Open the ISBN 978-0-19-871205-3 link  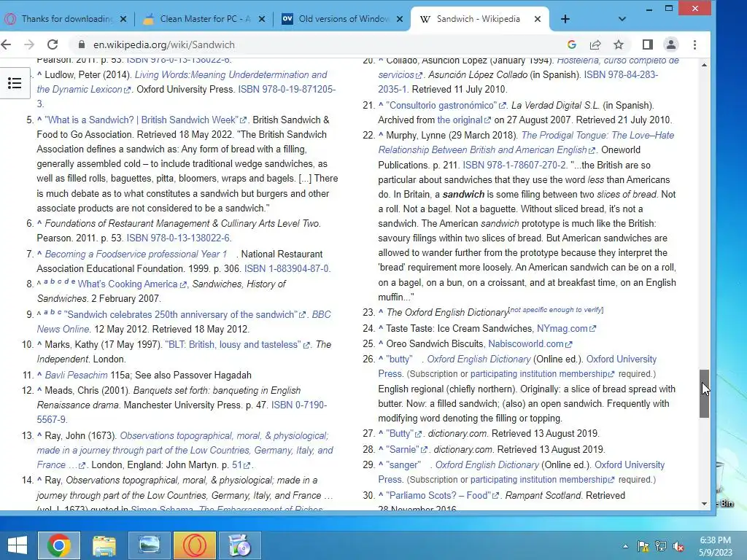tap(186, 96)
